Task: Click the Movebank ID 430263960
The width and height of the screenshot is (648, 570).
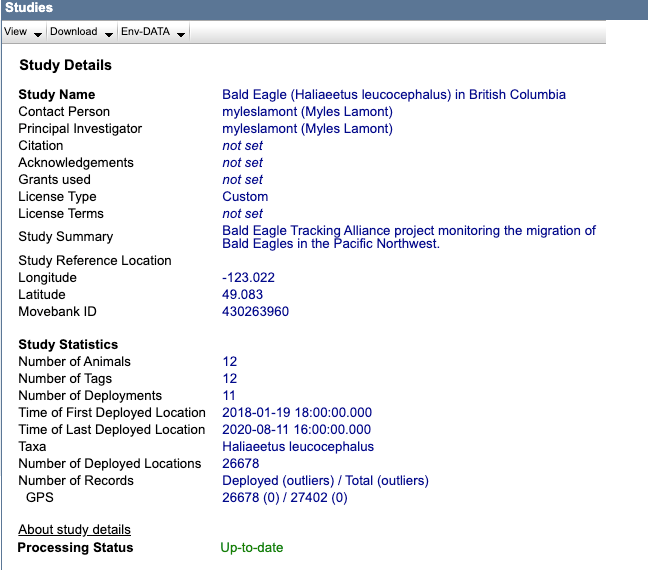Action: pos(255,312)
